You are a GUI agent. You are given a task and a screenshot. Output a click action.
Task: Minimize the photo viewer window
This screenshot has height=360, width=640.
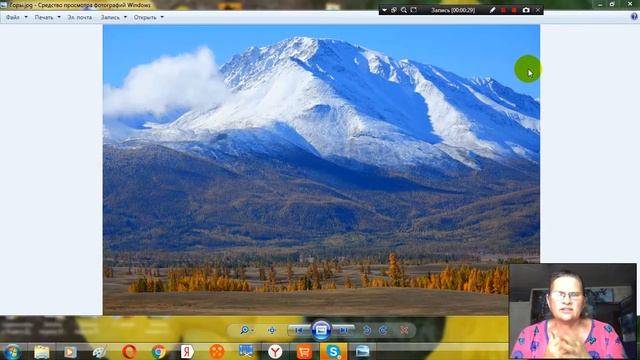point(600,4)
